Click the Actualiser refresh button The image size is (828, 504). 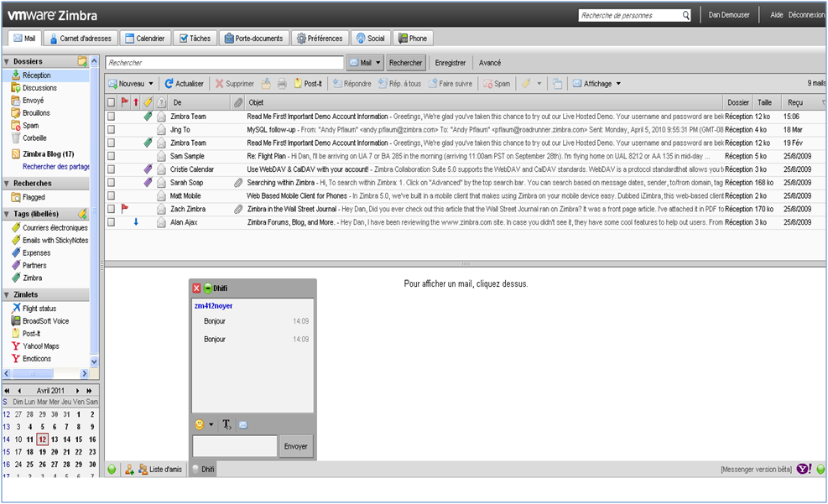(x=185, y=83)
